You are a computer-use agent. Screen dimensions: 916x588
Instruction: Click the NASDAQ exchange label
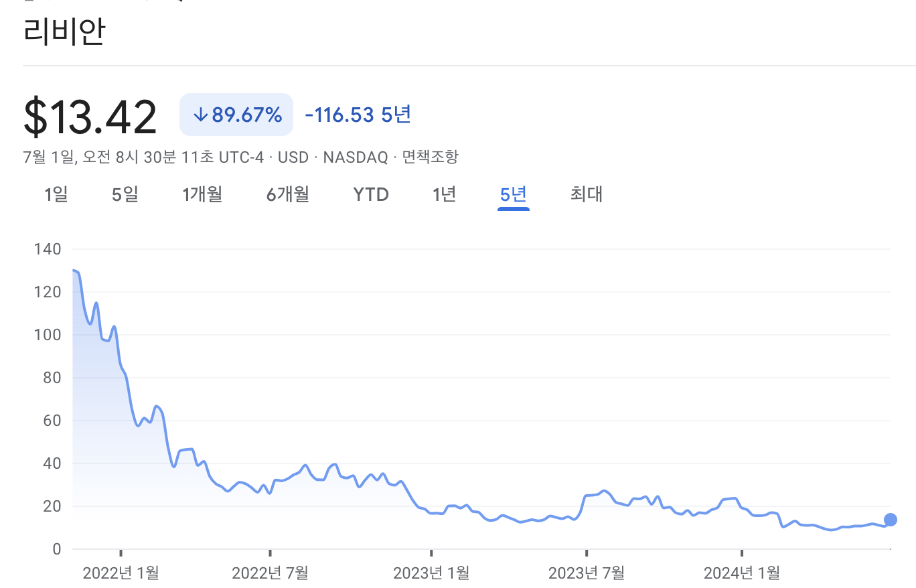356,157
